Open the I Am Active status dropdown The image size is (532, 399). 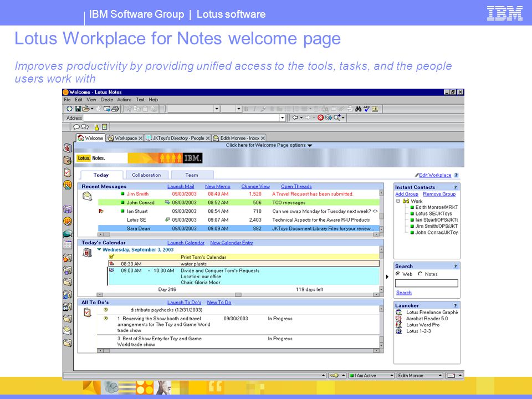coord(392,376)
